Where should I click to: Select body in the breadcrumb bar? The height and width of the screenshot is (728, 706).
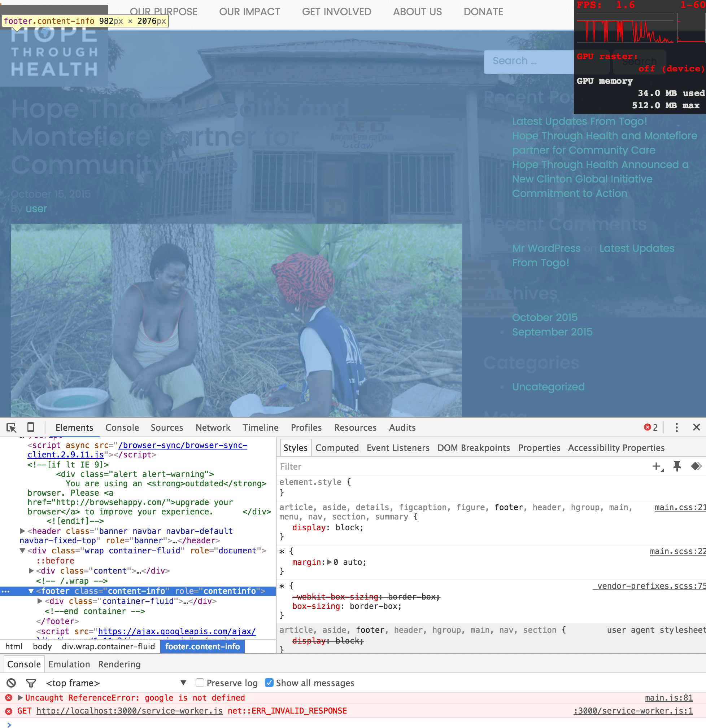(42, 647)
